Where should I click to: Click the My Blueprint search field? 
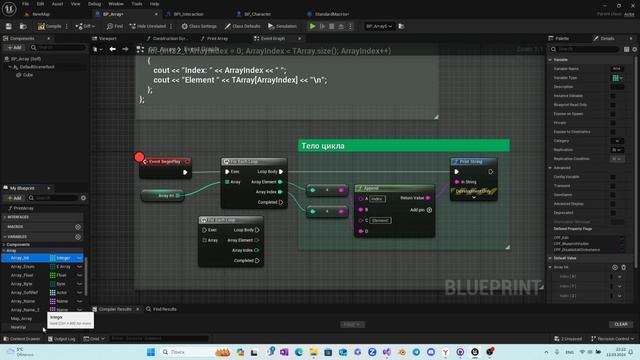[x=53, y=198]
